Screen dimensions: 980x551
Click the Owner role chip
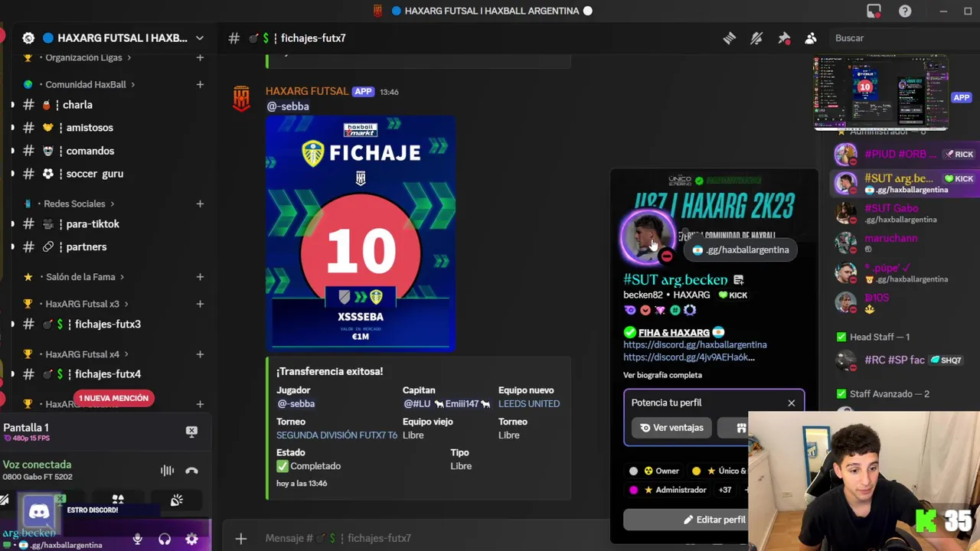pyautogui.click(x=655, y=471)
